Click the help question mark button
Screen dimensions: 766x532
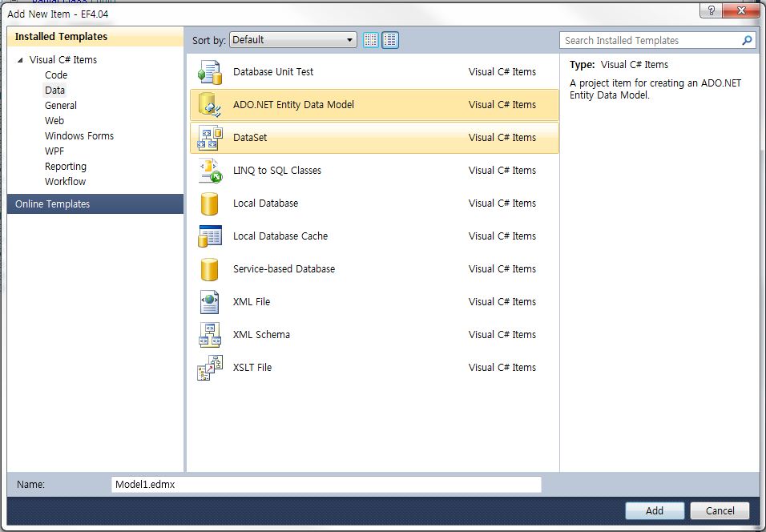[x=712, y=10]
